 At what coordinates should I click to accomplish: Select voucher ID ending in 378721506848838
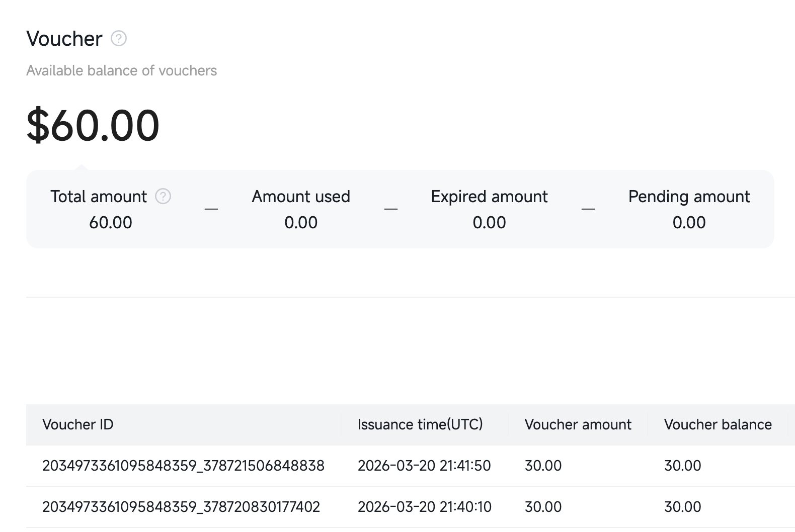[x=183, y=466]
